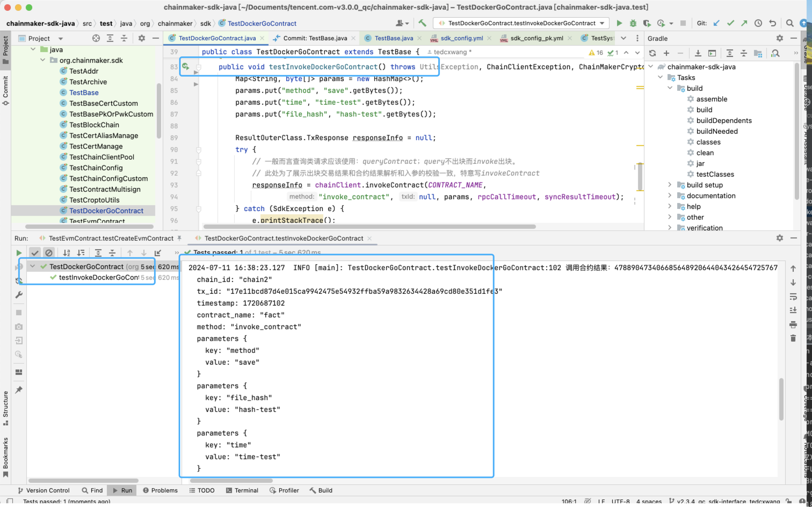The width and height of the screenshot is (812, 507).
Task: Toggle Show Passed tests checkmark button
Action: (35, 253)
